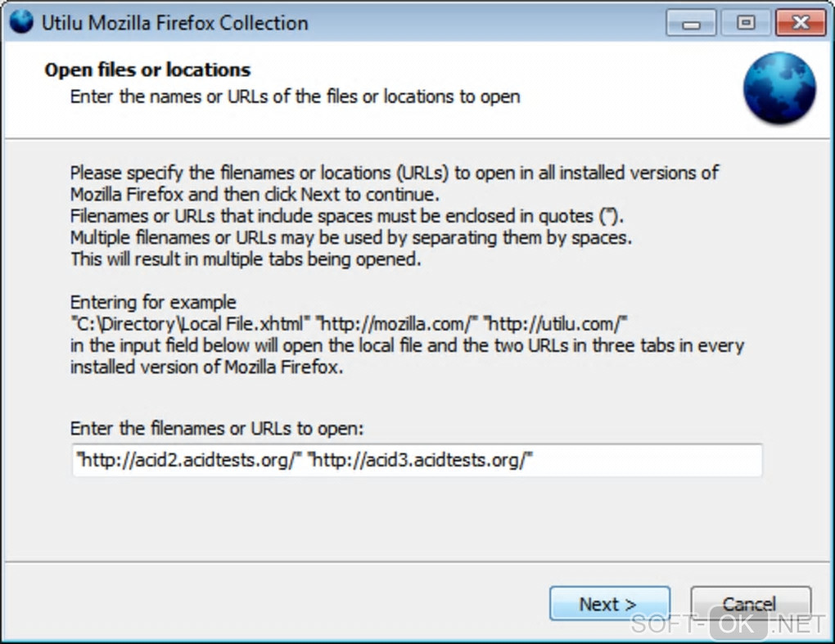Click the 'Open files or locations' heading
This screenshot has width=835, height=644.
147,70
